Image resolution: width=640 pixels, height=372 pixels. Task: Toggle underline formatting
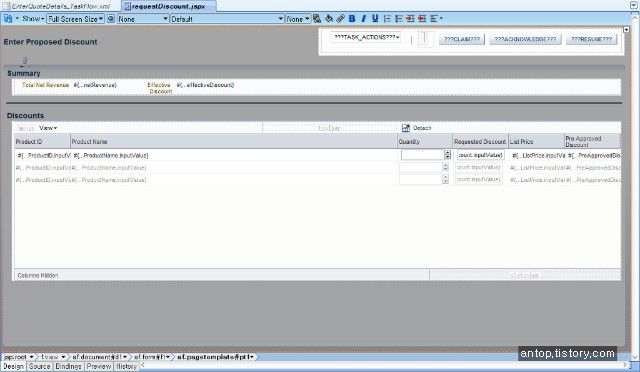coord(375,18)
